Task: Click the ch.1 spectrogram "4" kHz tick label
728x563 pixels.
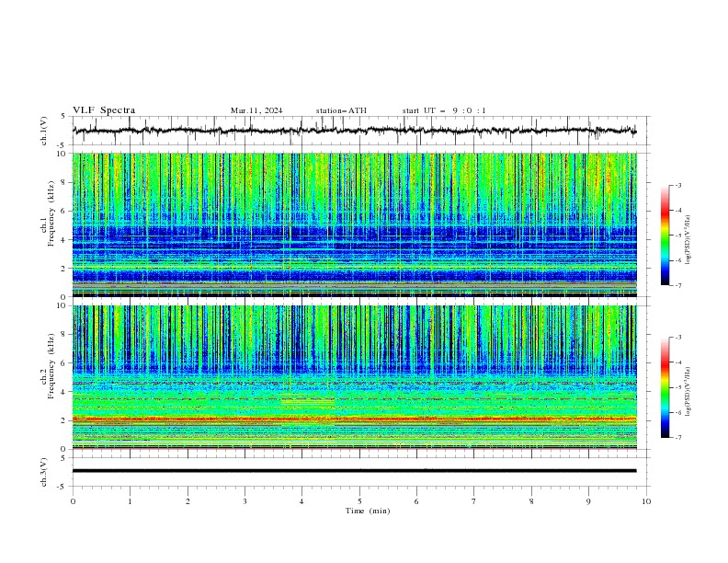Action: (64, 240)
